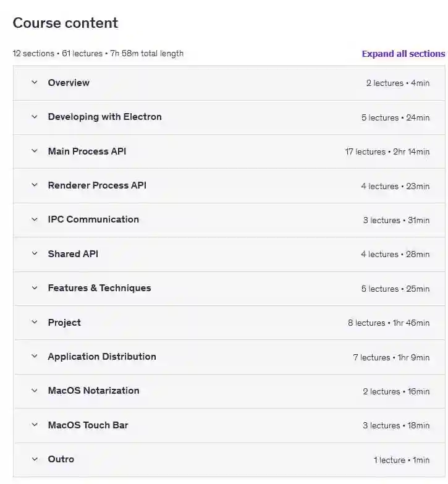Open Application Distribution chevron
Image resolution: width=448 pixels, height=484 pixels.
click(35, 356)
